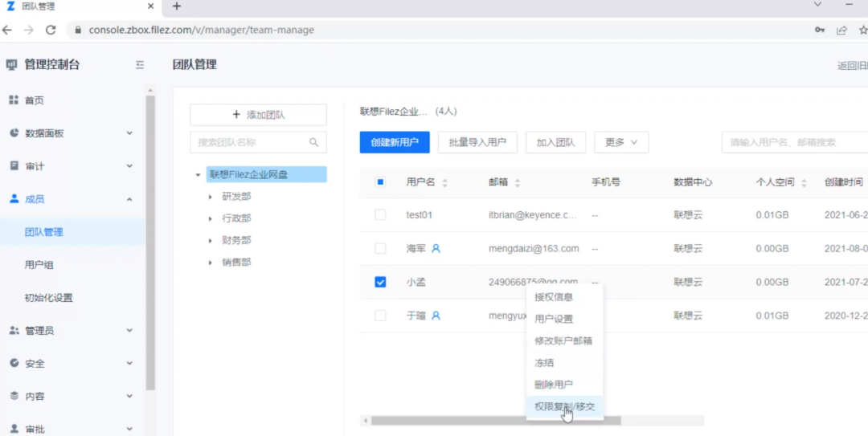Click the 审批 sidebar icon
Screen dimensions: 868x436
14,429
